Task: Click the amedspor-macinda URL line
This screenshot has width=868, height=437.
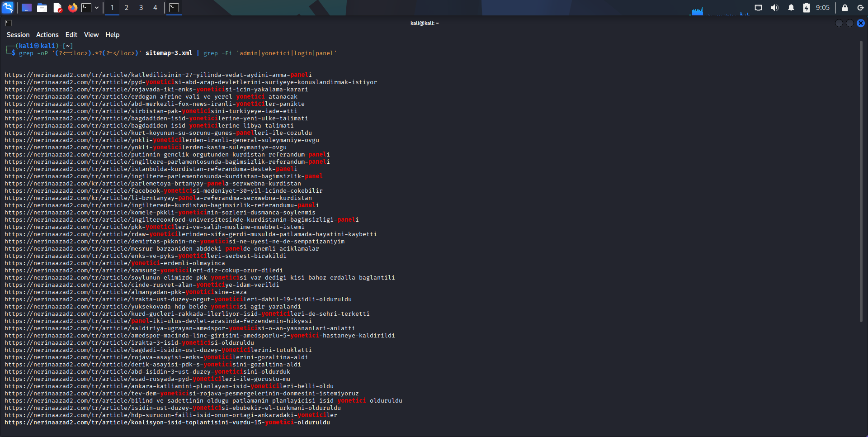Action: click(x=200, y=336)
